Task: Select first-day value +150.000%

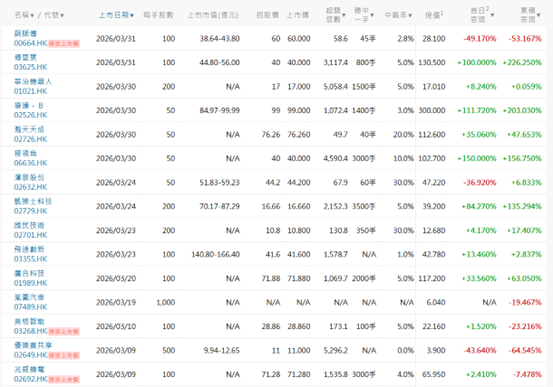Action: click(477, 159)
